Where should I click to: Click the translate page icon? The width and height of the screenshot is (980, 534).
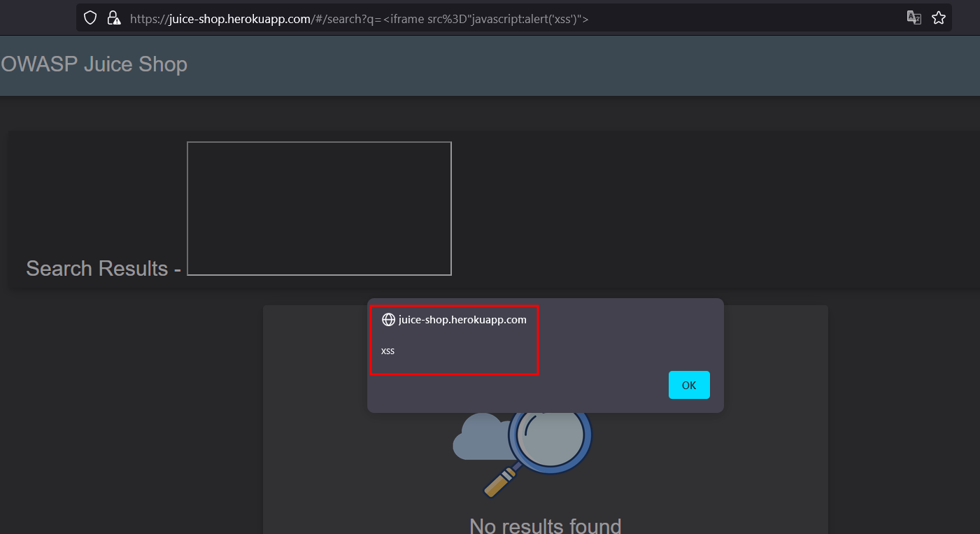(914, 18)
